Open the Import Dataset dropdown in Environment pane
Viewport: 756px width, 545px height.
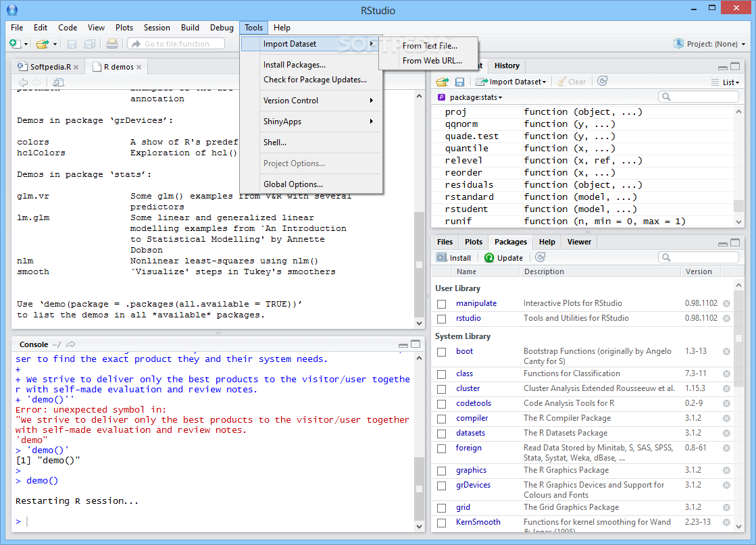coord(511,82)
